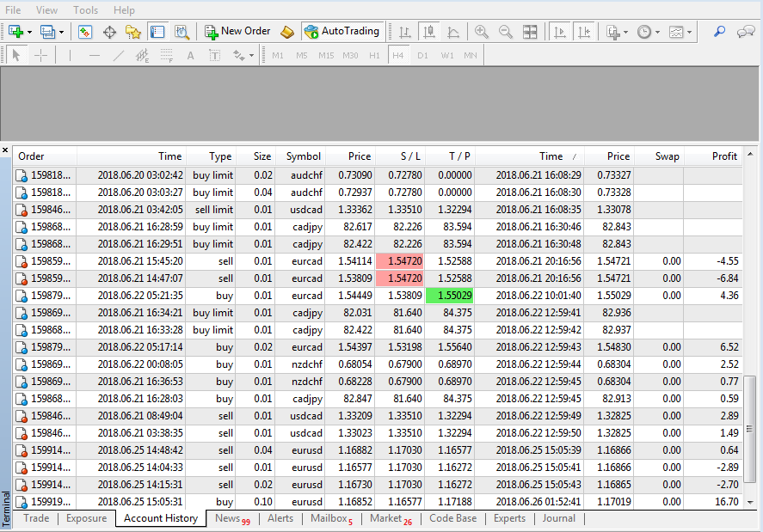763x532 pixels.
Task: Open the chat speech-bubbles icon
Action: click(x=746, y=32)
